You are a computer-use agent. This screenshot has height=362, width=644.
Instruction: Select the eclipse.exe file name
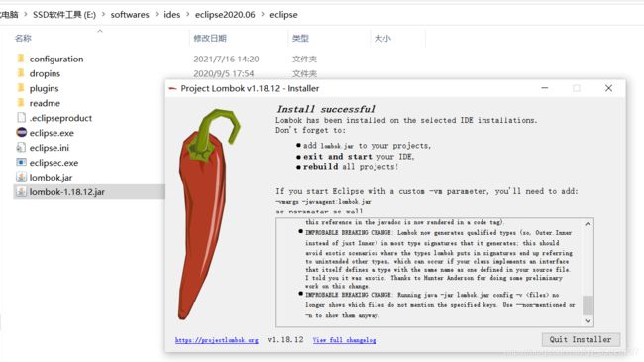coord(52,133)
